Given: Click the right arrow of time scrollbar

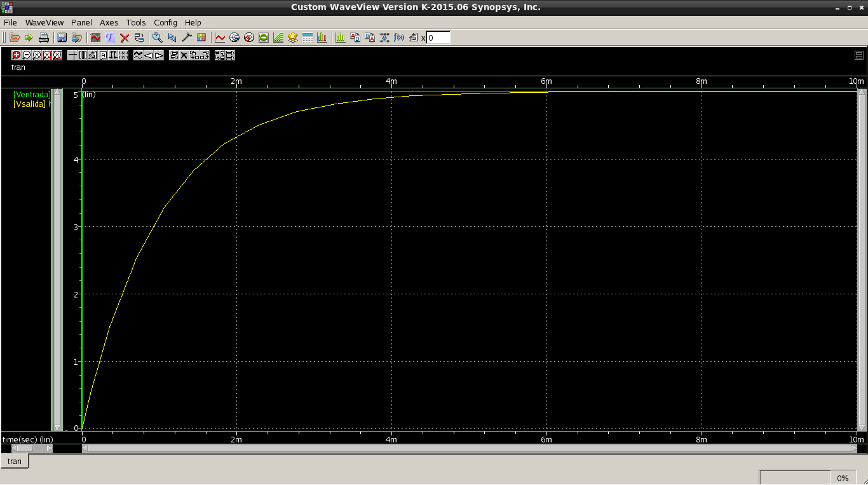Looking at the screenshot, I should click(854, 448).
